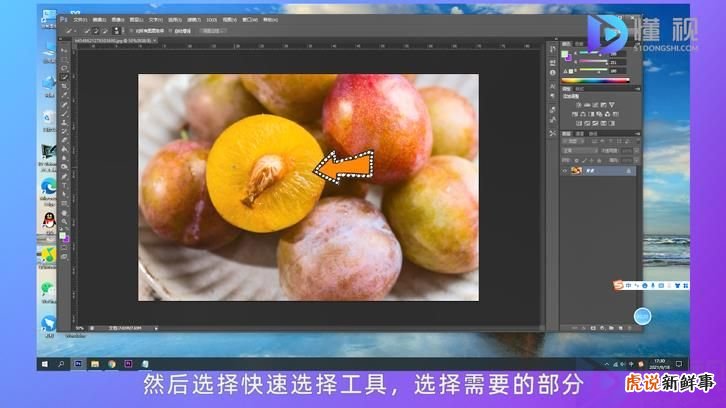
Task: Add a Curves adjustment layer
Action: [x=595, y=105]
